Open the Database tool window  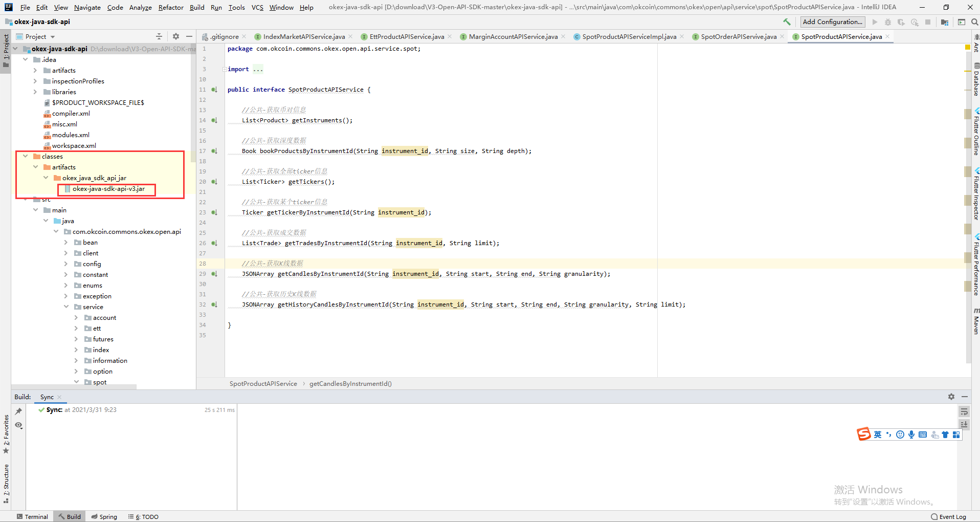[x=976, y=80]
